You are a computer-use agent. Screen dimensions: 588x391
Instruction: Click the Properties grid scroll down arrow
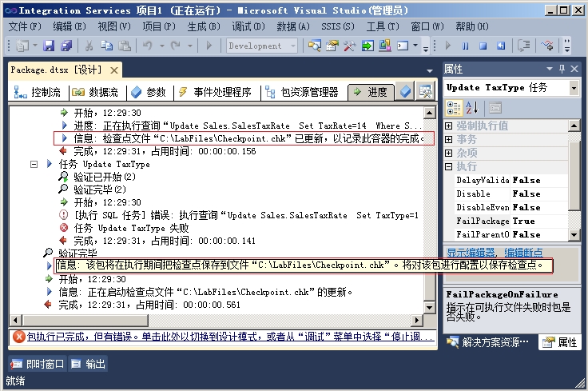574,235
